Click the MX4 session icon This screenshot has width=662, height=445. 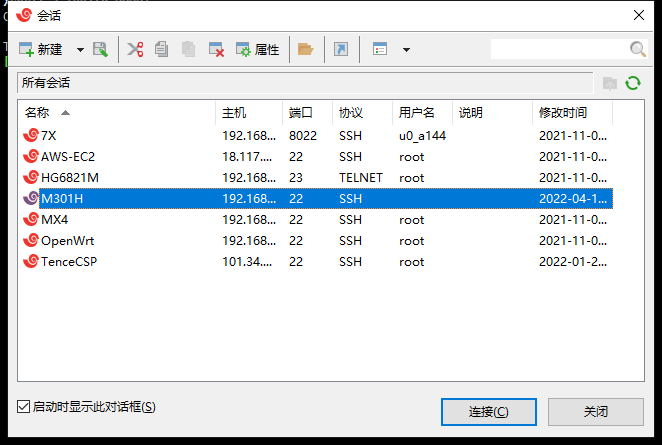pos(31,219)
